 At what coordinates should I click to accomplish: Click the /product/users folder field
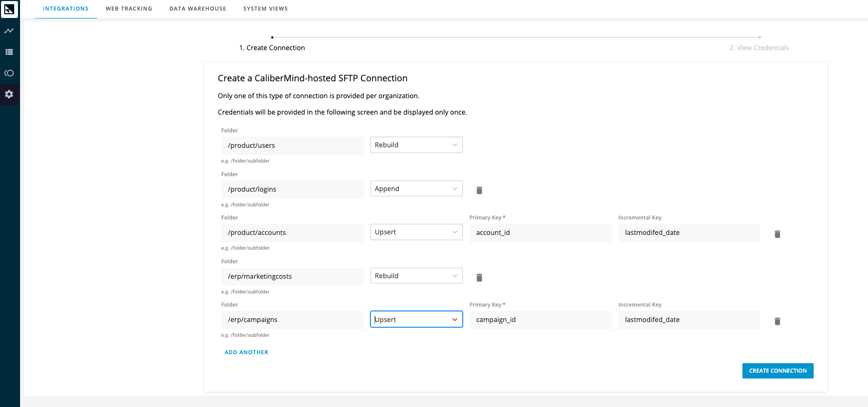[292, 146]
